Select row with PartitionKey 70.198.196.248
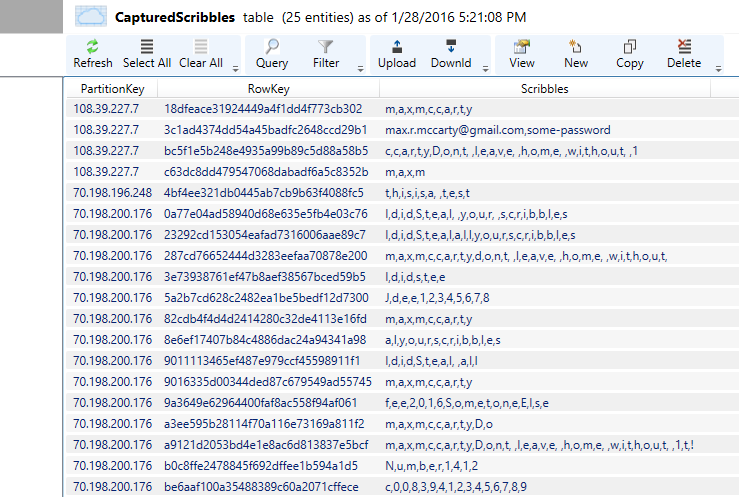The width and height of the screenshot is (739, 497). (x=112, y=193)
